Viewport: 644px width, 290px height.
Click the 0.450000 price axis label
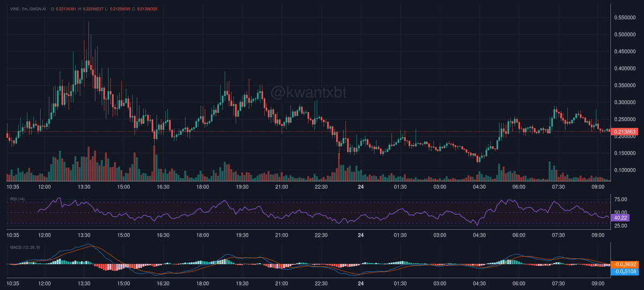[x=624, y=52]
